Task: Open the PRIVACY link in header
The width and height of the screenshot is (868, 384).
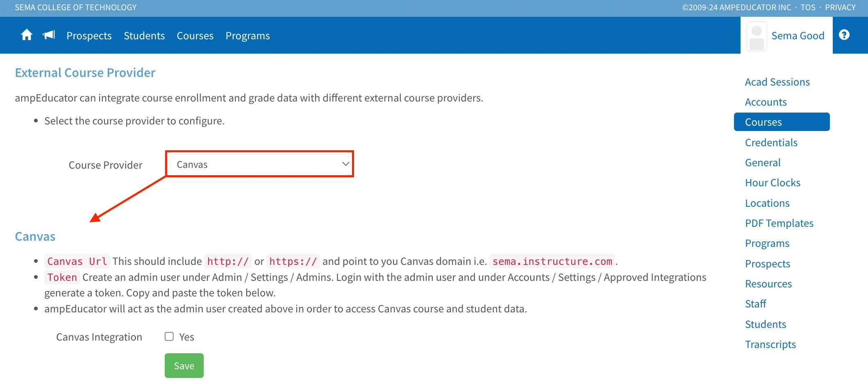Action: coord(840,7)
